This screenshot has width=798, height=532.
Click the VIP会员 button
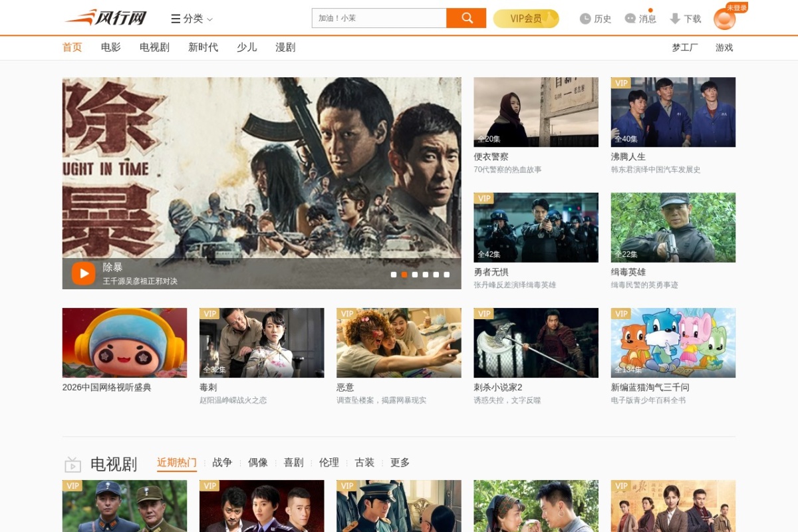(x=525, y=18)
